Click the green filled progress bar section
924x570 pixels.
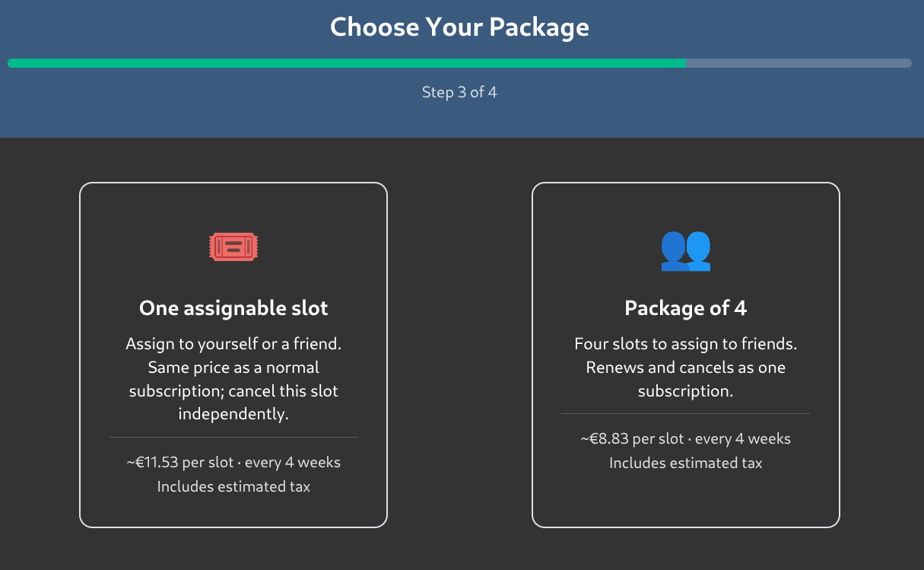click(x=347, y=63)
